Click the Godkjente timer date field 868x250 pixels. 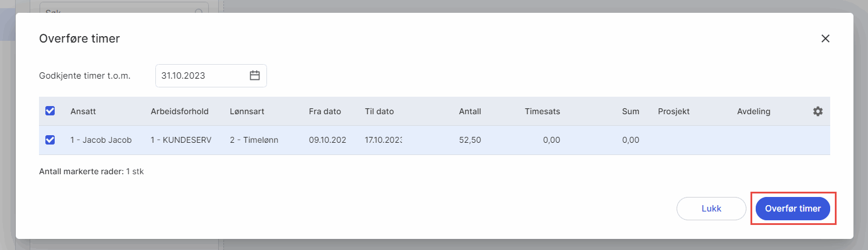pyautogui.click(x=201, y=76)
